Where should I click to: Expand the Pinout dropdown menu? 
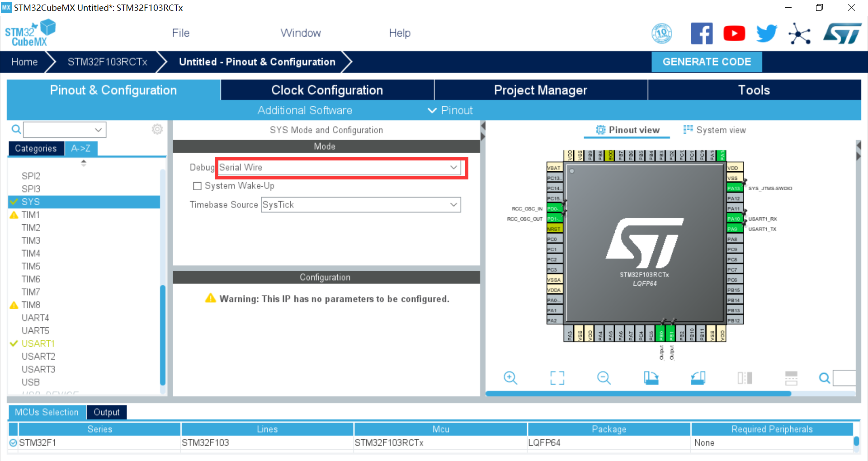(x=450, y=110)
